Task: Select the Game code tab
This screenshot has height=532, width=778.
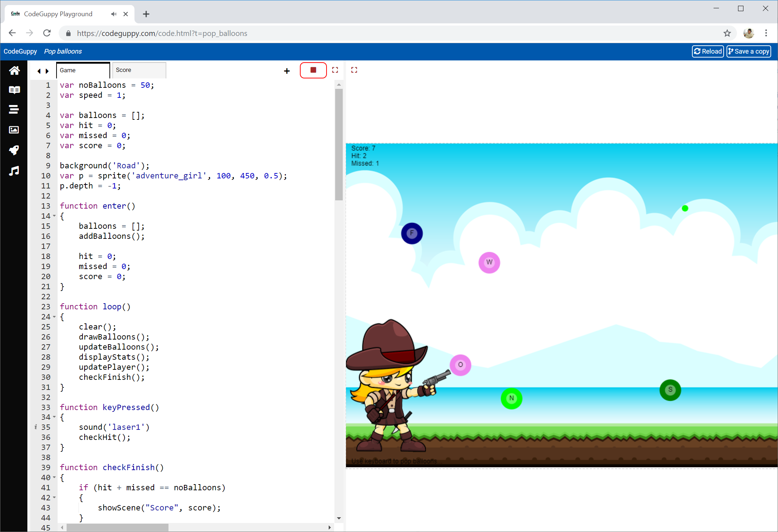Action: 83,70
